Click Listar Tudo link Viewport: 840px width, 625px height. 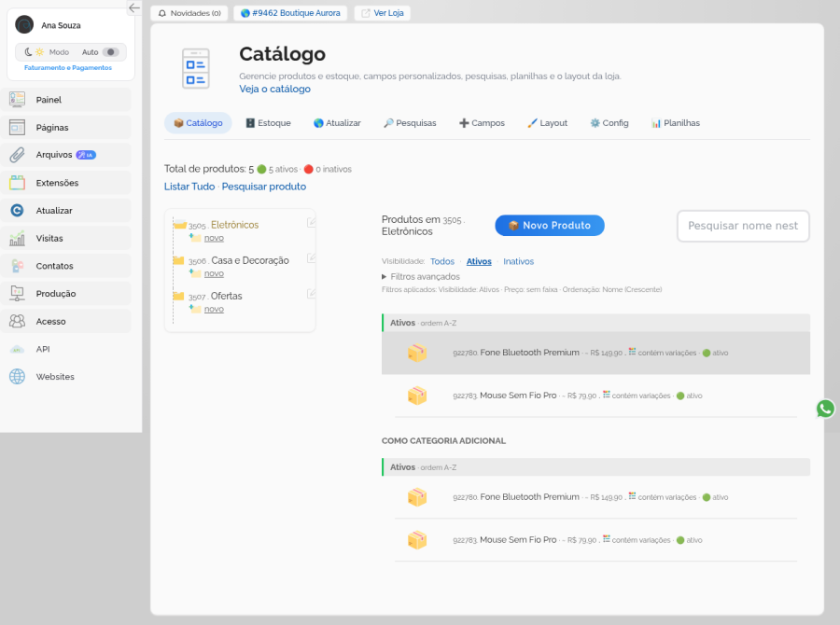189,187
